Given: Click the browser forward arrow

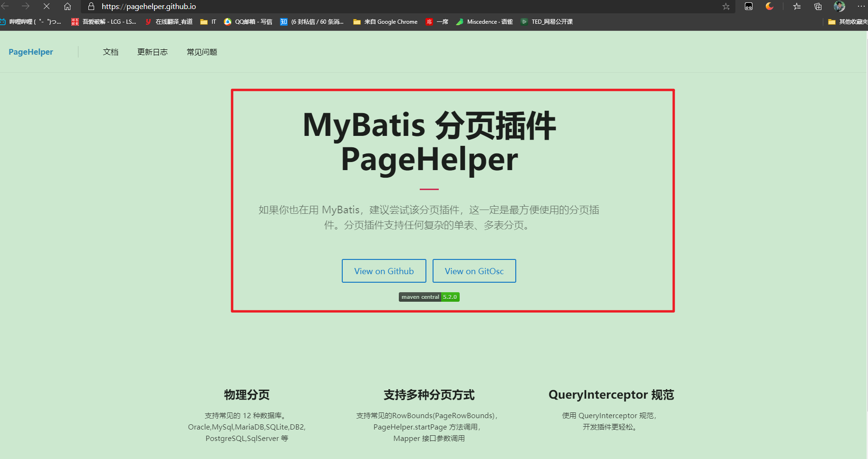Looking at the screenshot, I should [26, 6].
